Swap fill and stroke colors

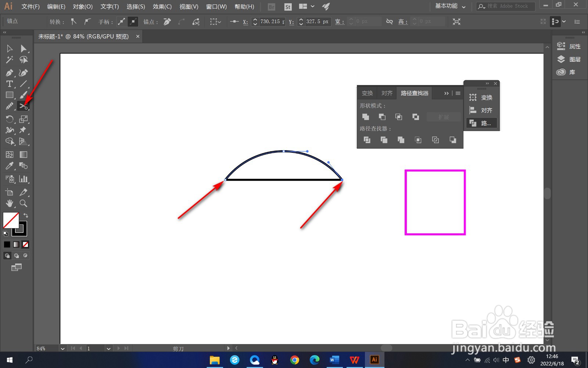point(26,215)
